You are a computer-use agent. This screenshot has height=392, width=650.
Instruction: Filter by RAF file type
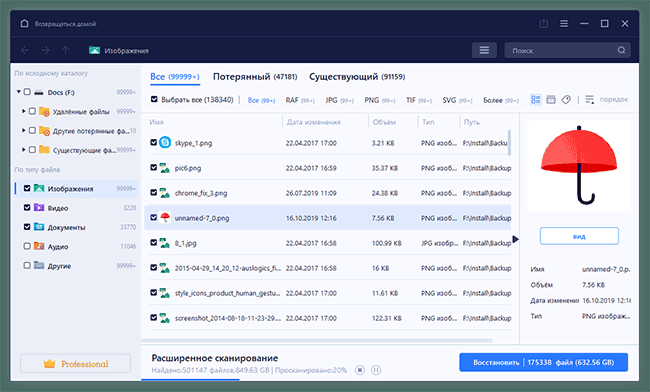300,100
